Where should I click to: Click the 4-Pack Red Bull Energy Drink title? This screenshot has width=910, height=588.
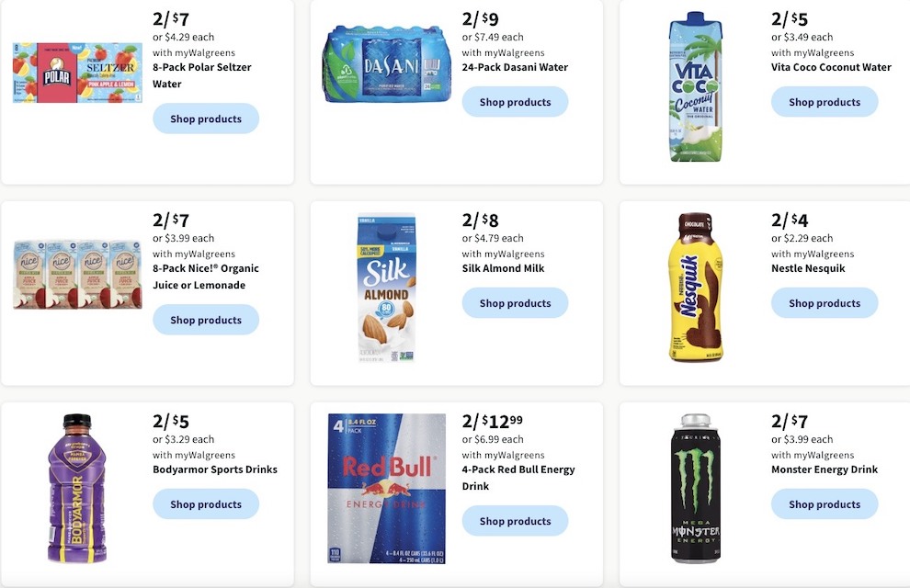point(518,478)
